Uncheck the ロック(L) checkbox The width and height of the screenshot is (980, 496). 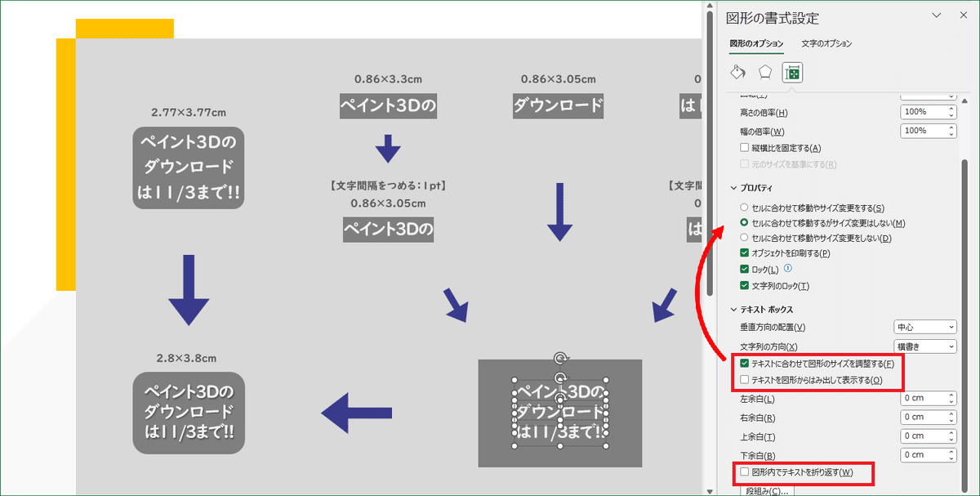[x=744, y=269]
